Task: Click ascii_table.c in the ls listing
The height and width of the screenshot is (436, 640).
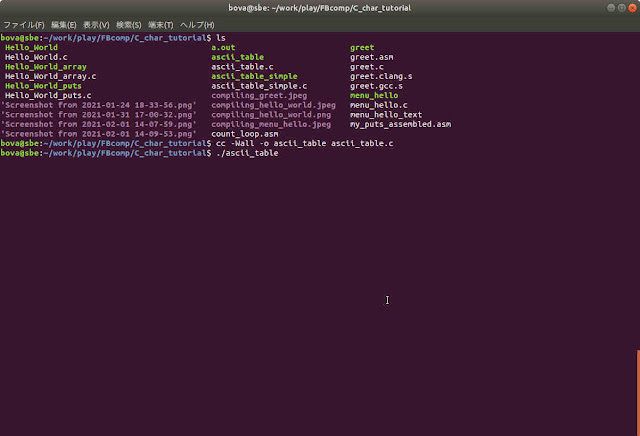Action: point(242,67)
